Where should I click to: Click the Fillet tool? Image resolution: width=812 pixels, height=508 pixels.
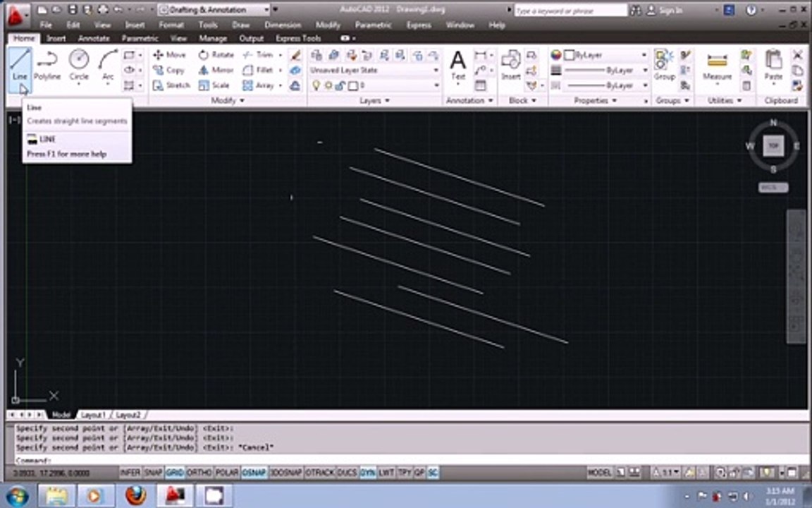258,70
